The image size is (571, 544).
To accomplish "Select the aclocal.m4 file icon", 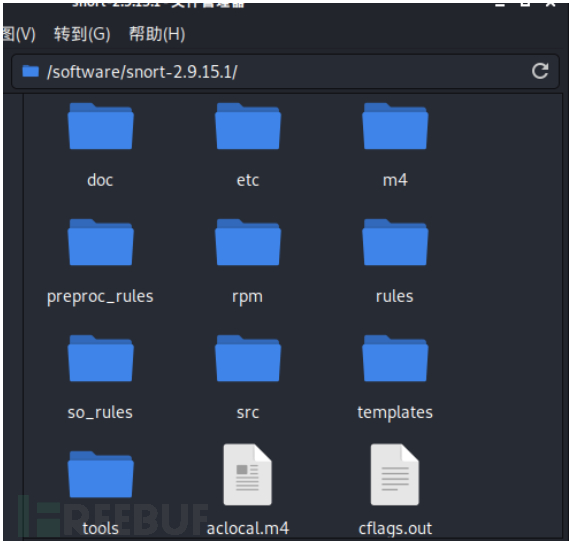I will (x=248, y=474).
